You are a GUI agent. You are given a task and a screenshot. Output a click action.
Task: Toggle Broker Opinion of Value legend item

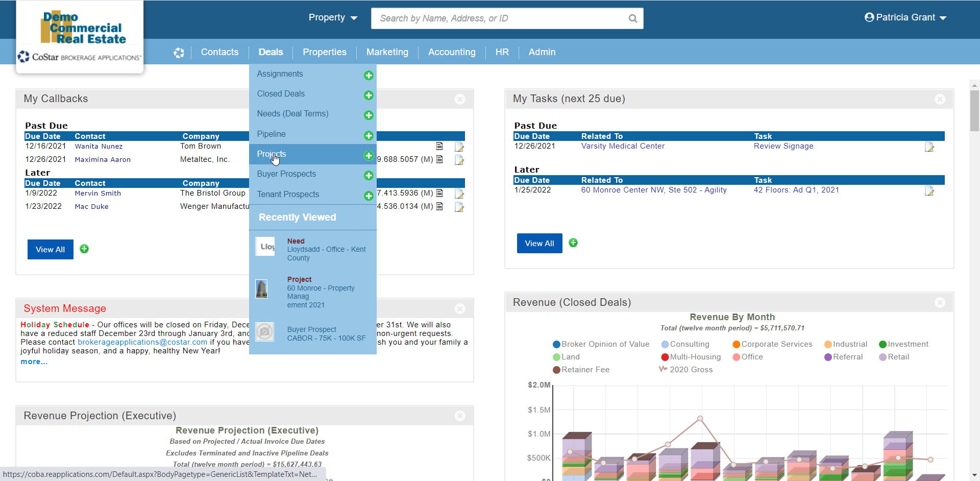pos(601,344)
